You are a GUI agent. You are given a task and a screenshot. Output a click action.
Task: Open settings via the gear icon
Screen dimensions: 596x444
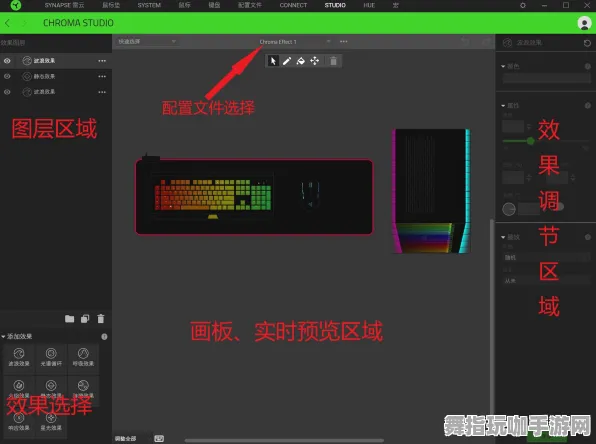(523, 5)
